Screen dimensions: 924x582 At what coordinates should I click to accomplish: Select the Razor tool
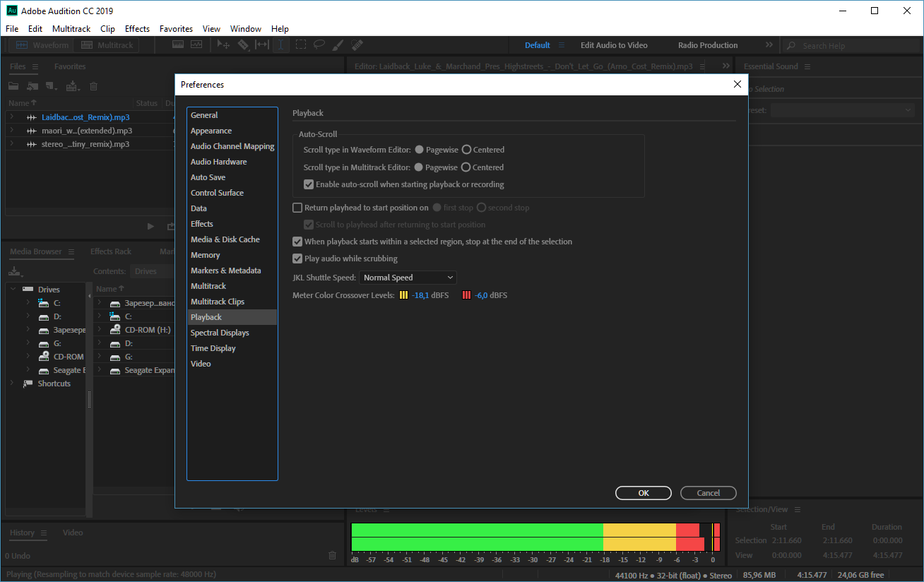pos(243,44)
